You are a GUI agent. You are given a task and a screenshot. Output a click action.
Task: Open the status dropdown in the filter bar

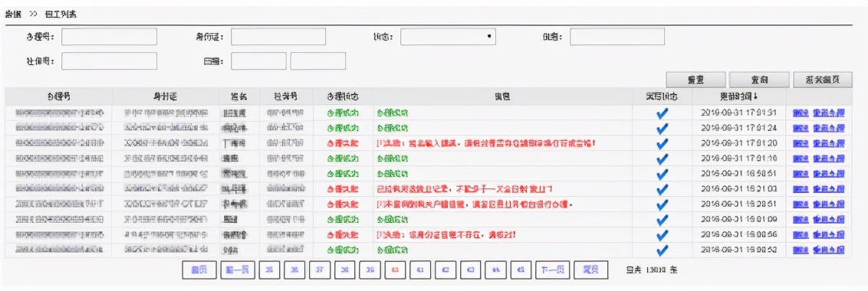(x=448, y=37)
